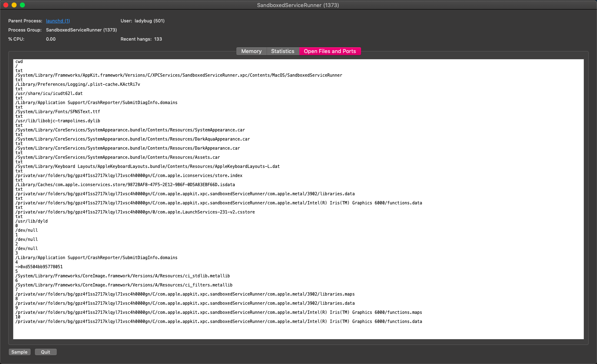
Task: Click the LaunchServices-231-v2.csstore line
Action: [x=135, y=212]
